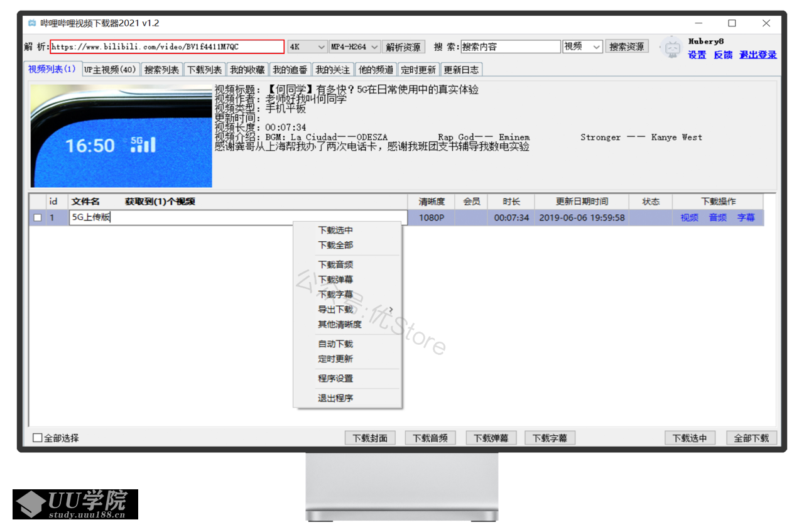Click the 视频 download link in row 1
The width and height of the screenshot is (804, 532).
(689, 218)
